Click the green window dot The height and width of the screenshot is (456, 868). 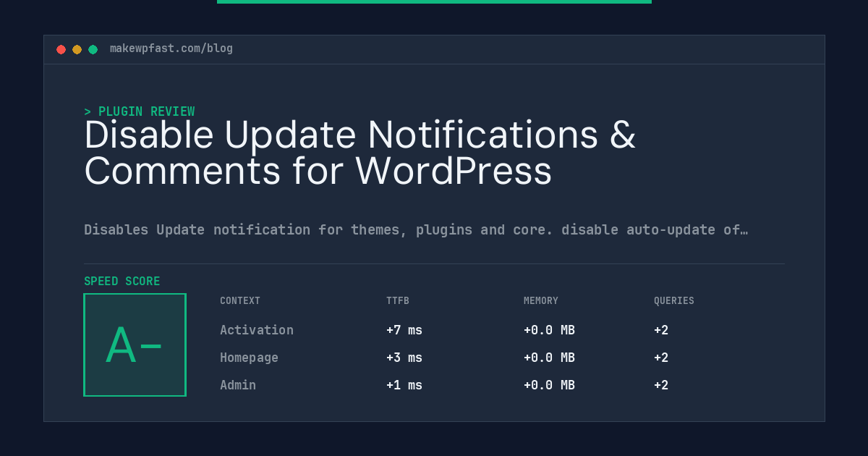(93, 49)
